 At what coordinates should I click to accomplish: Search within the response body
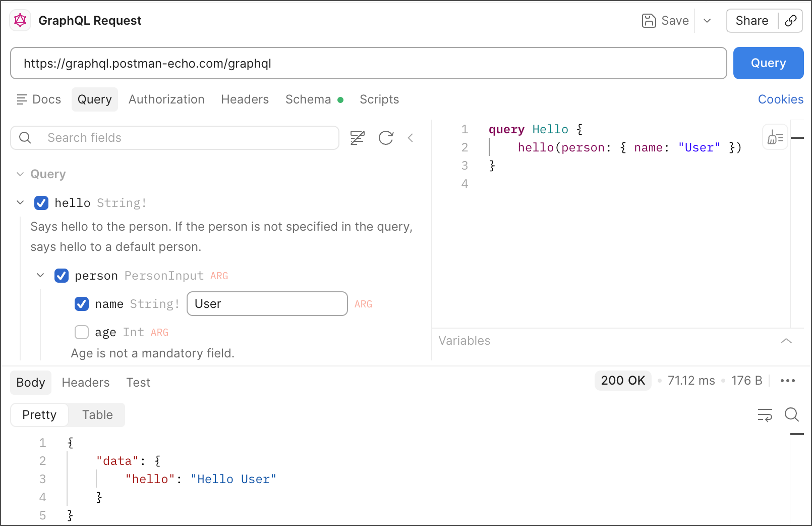791,415
